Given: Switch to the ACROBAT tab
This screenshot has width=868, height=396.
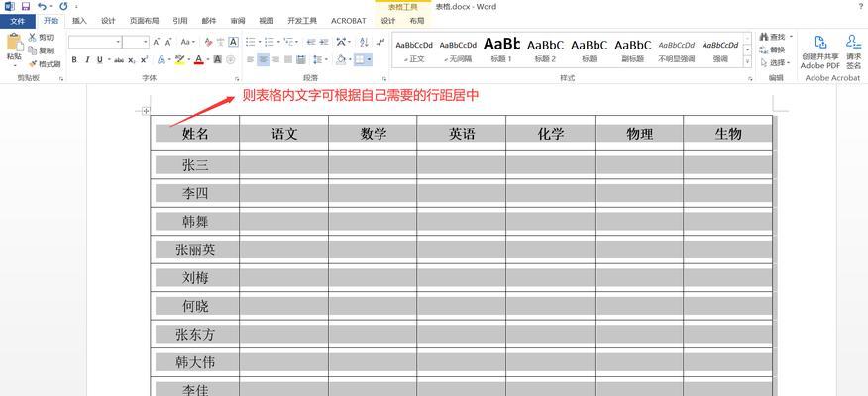Looking at the screenshot, I should [x=348, y=21].
